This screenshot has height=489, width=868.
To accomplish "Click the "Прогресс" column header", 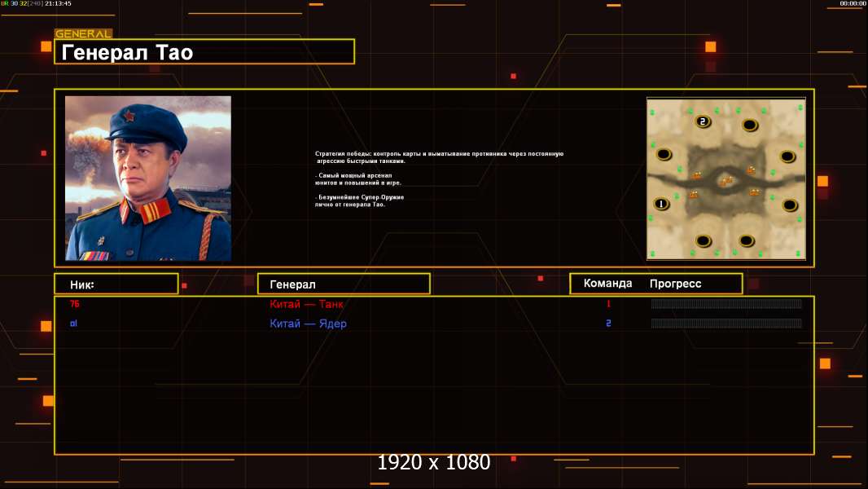I will tap(675, 284).
